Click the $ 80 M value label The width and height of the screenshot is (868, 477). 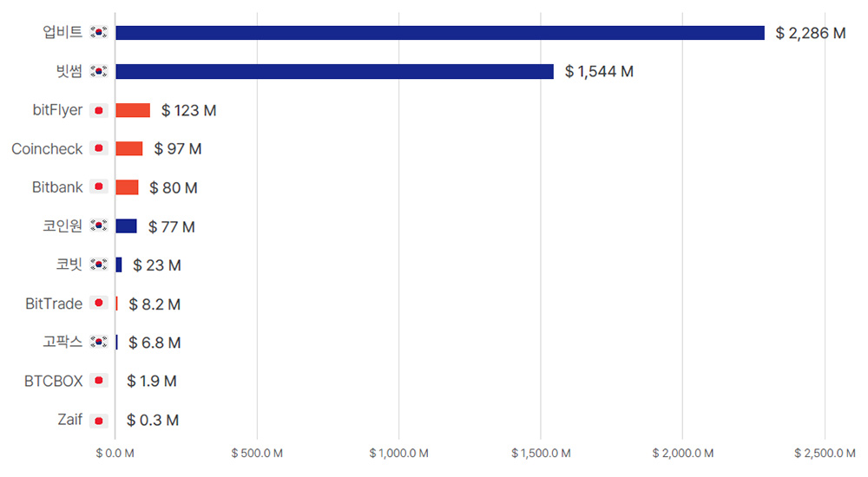pyautogui.click(x=174, y=187)
